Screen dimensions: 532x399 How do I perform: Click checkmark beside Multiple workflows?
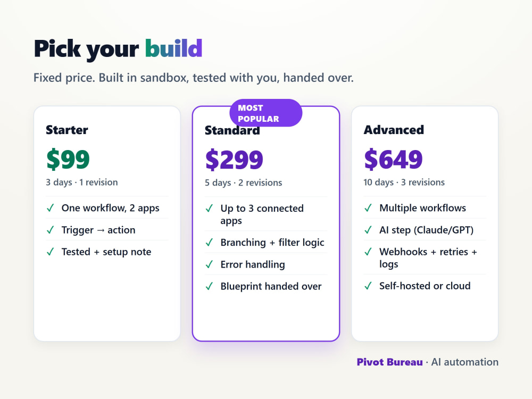(368, 208)
